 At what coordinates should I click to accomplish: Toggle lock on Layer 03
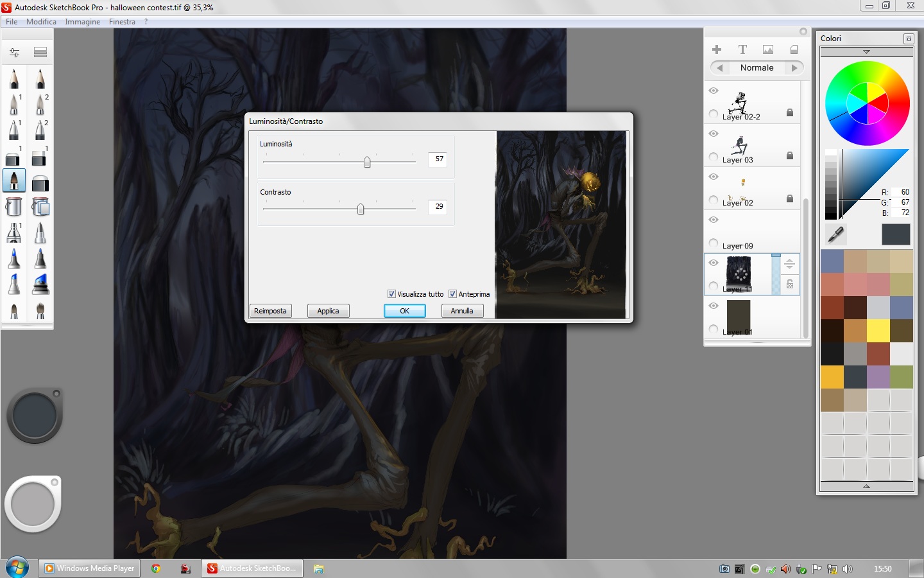click(x=790, y=155)
